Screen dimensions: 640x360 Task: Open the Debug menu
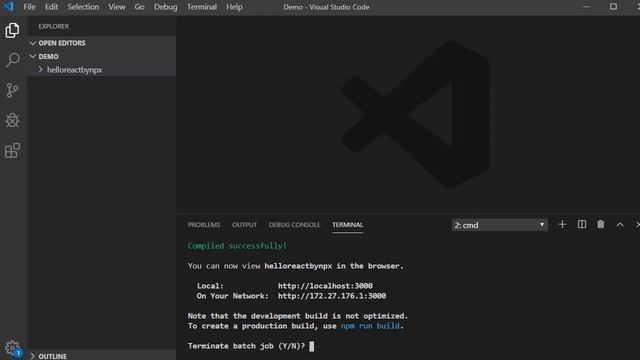[165, 7]
